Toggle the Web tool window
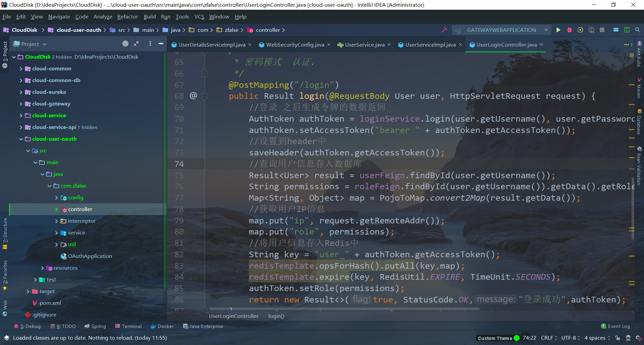 coord(5,308)
